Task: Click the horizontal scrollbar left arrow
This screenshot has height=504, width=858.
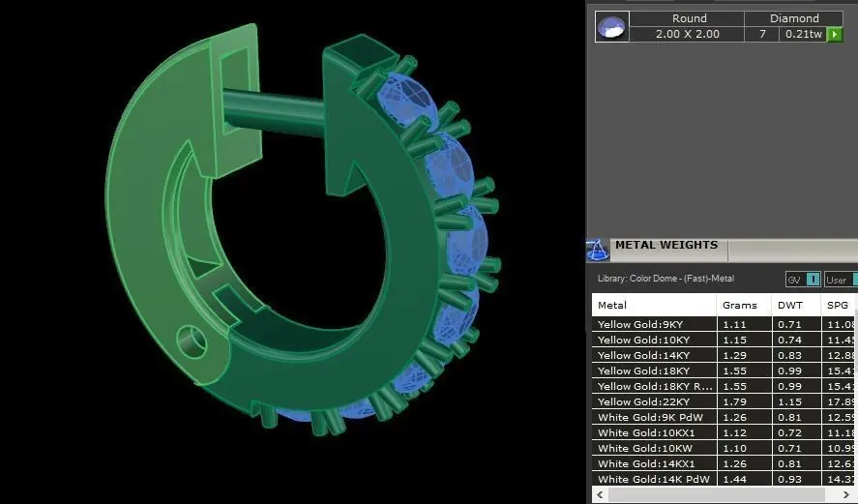Action: [601, 494]
